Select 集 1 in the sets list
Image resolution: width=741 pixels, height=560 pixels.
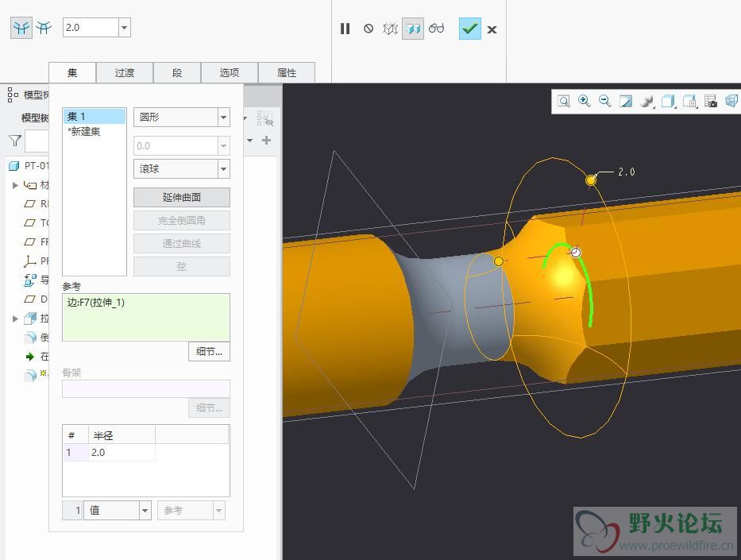click(x=94, y=116)
